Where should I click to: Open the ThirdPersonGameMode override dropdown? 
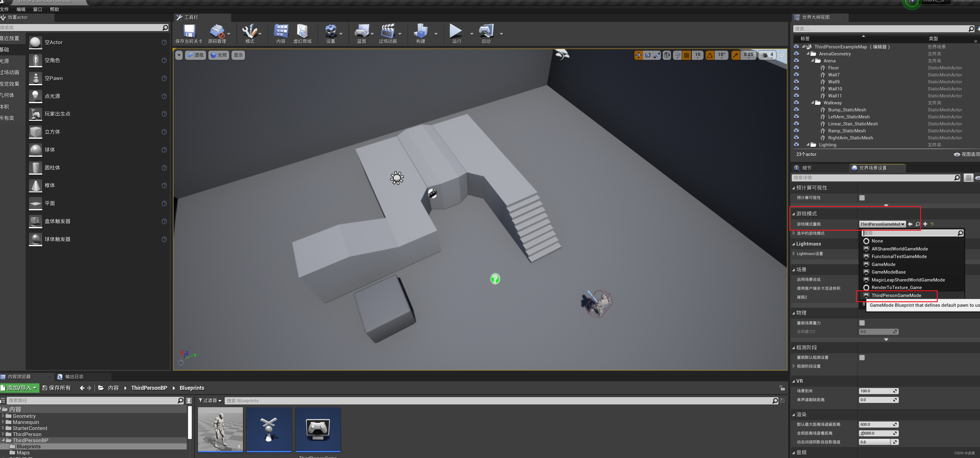point(882,224)
